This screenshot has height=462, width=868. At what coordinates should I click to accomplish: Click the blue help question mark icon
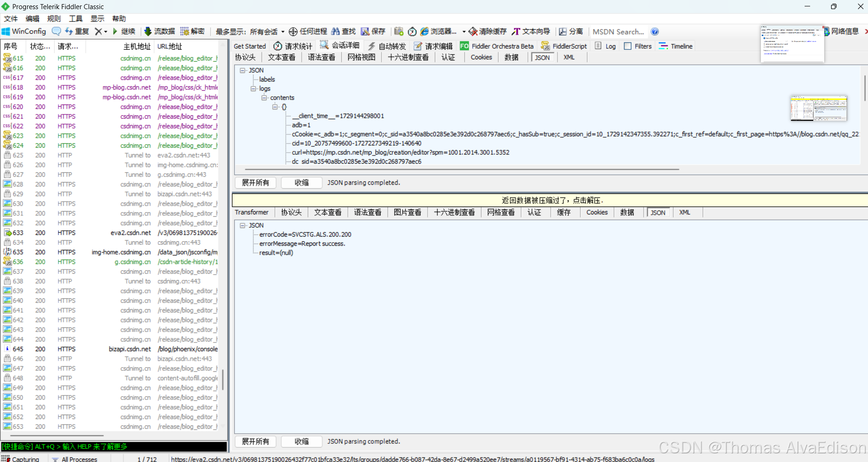tap(655, 31)
